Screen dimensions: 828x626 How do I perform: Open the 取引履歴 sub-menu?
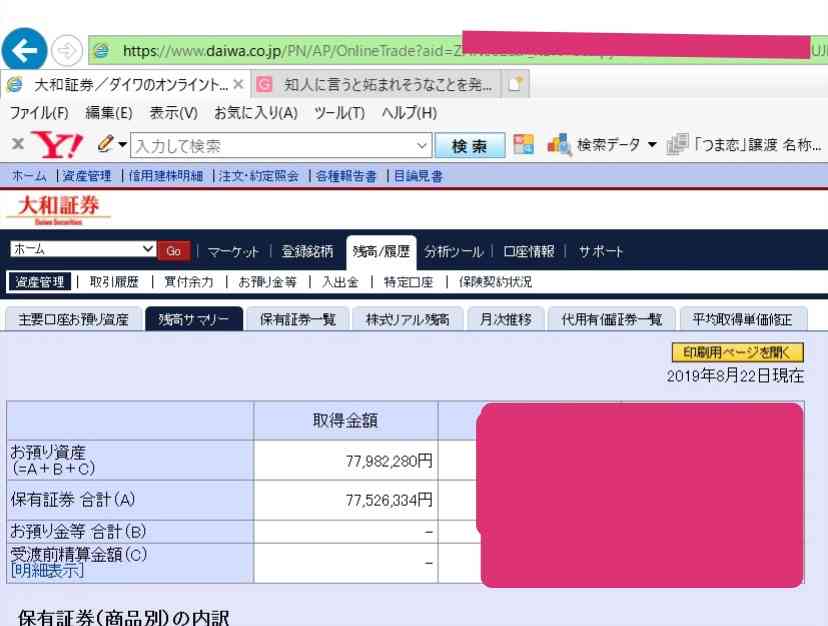point(114,282)
